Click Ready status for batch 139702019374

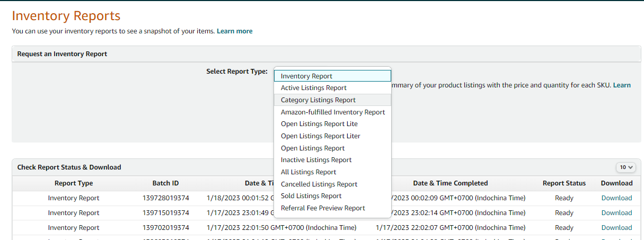[564, 228]
